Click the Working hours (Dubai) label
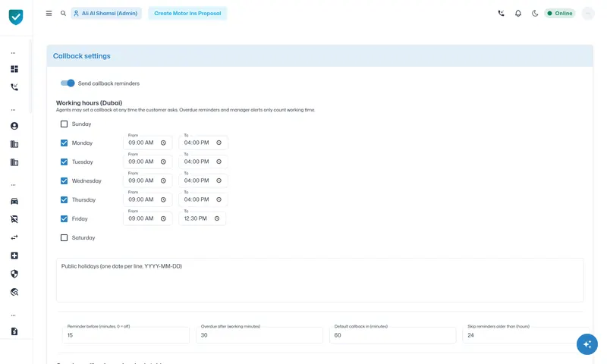The height and width of the screenshot is (364, 607). (89, 103)
